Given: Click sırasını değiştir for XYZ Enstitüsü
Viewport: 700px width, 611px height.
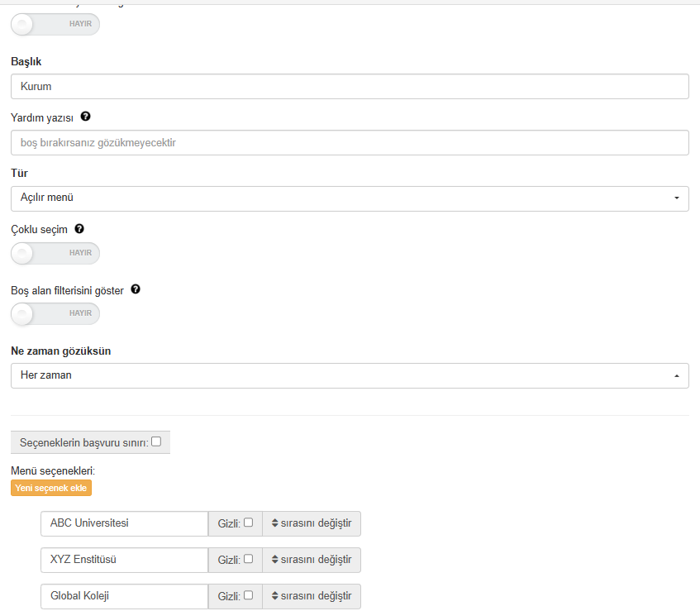Looking at the screenshot, I should point(312,560).
